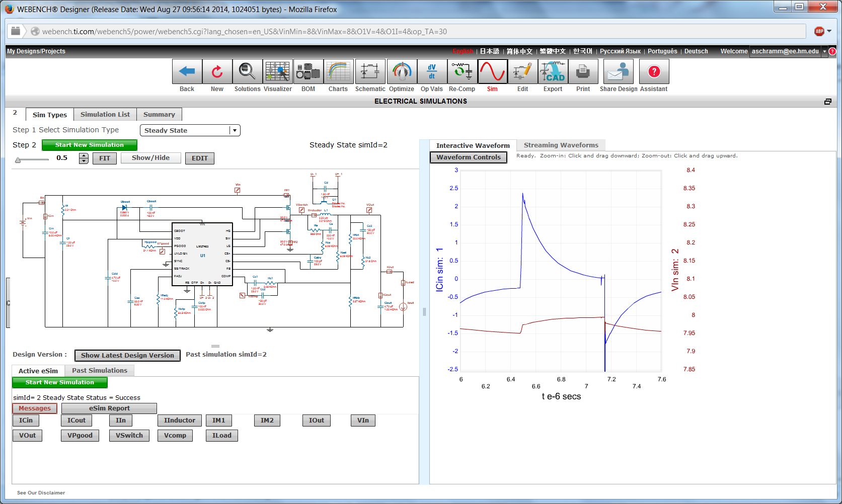Viewport: 842px width, 504px height.
Task: Open the Past Simulations tab
Action: 100,370
